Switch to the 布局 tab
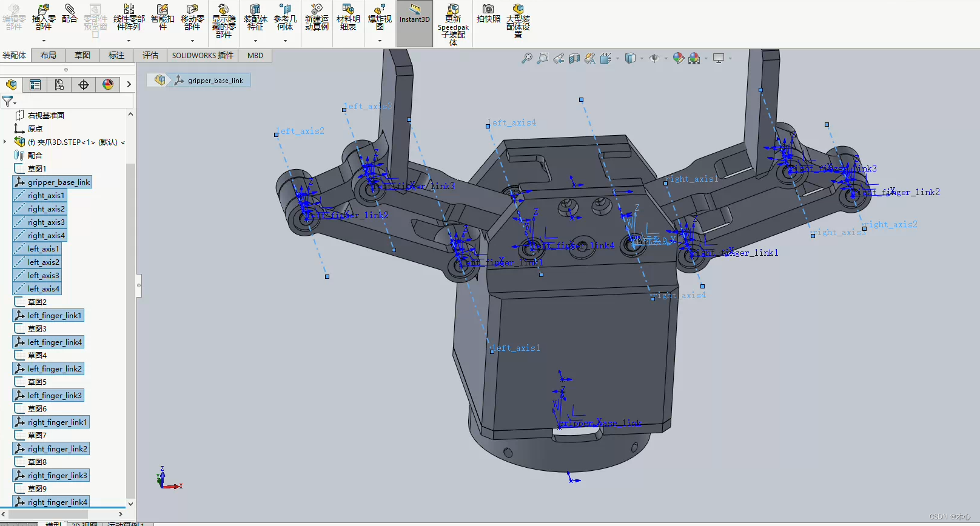 click(49, 56)
